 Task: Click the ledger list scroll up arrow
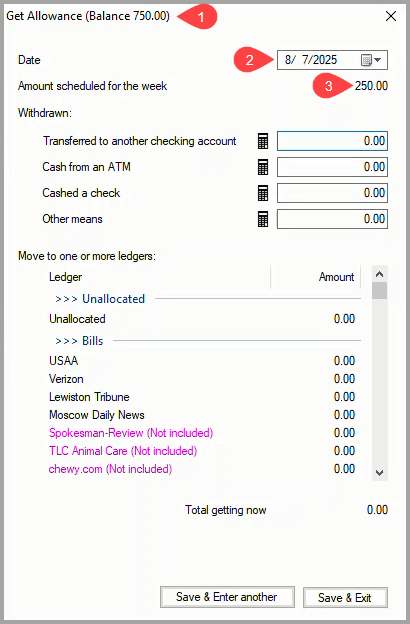click(x=379, y=274)
